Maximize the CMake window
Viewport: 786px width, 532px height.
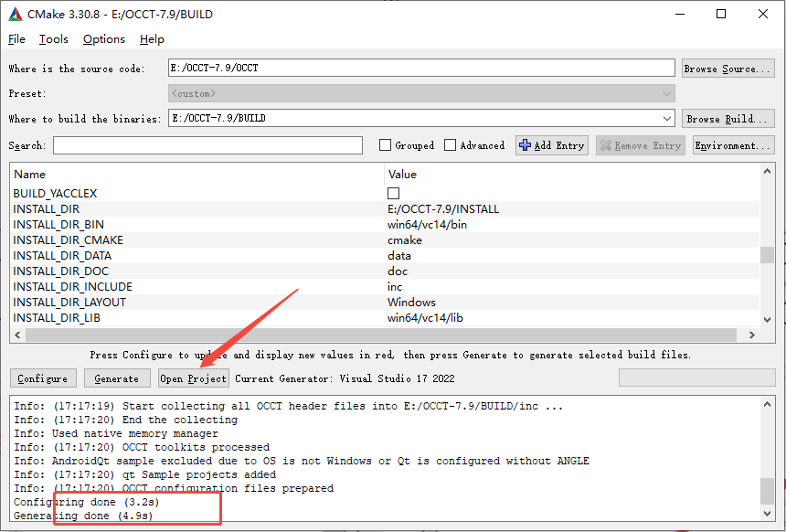(x=721, y=14)
